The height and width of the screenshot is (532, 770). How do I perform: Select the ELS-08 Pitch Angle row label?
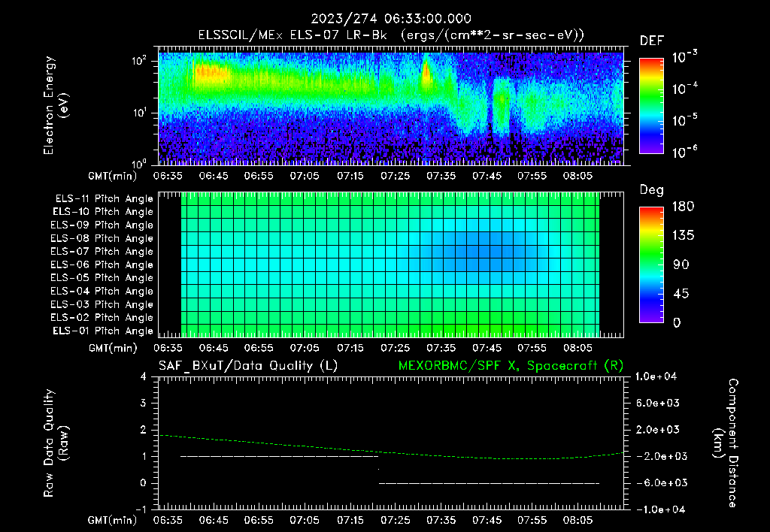tap(102, 238)
